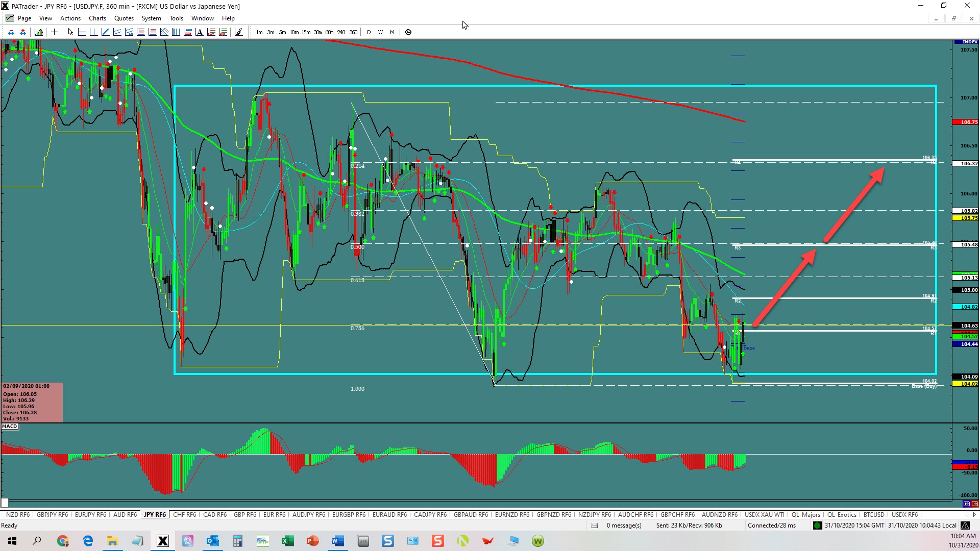Switch chart to 15m timeframe

tap(306, 32)
